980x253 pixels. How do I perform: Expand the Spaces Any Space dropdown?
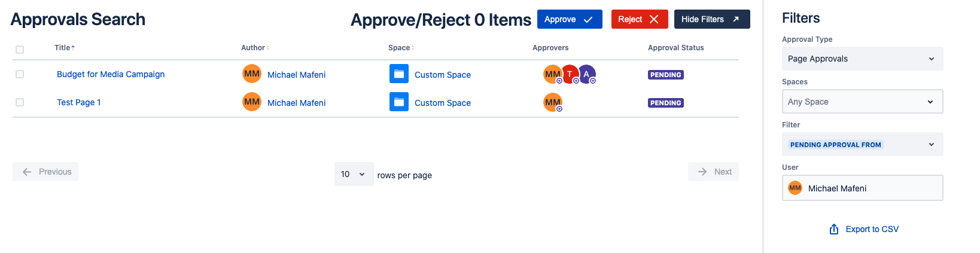pyautogui.click(x=862, y=102)
